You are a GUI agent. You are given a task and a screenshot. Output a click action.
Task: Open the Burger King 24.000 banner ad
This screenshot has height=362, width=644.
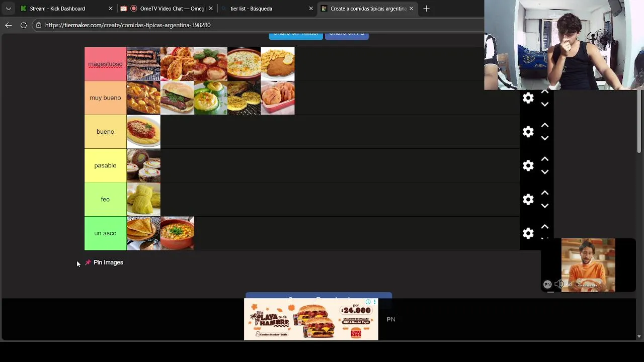[311, 319]
